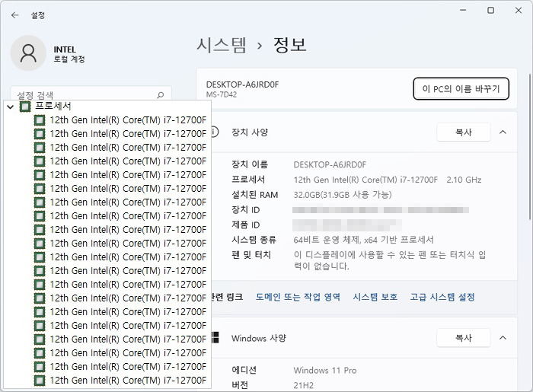This screenshot has height=392, width=533.
Task: Copy device specs with 복사 button
Action: point(463,132)
